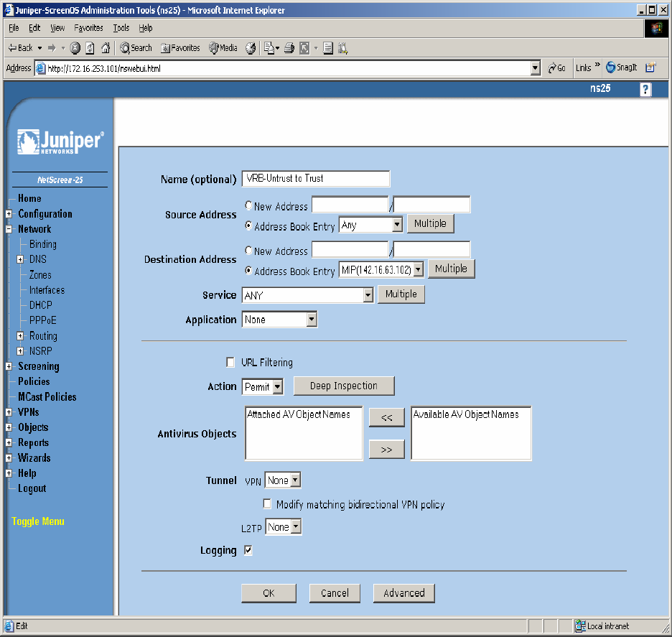The height and width of the screenshot is (637, 672).
Task: Click the Mail toolbar icon
Action: coord(269,47)
